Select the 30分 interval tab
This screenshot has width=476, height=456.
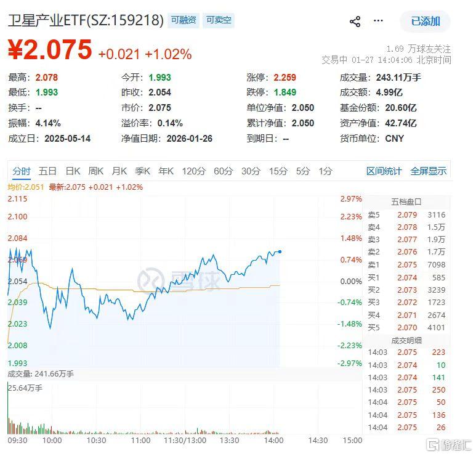(251, 171)
